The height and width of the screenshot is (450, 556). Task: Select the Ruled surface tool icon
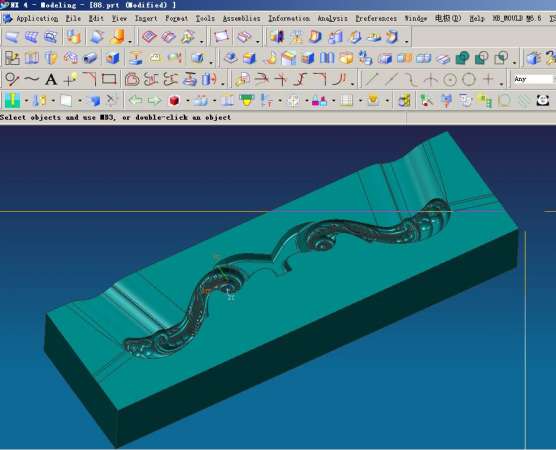click(x=12, y=37)
